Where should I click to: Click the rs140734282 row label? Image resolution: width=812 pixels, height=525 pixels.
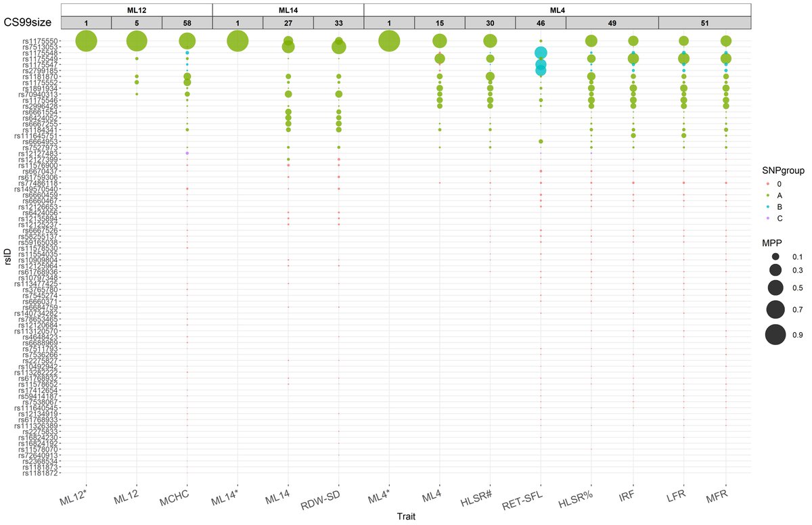coord(36,313)
